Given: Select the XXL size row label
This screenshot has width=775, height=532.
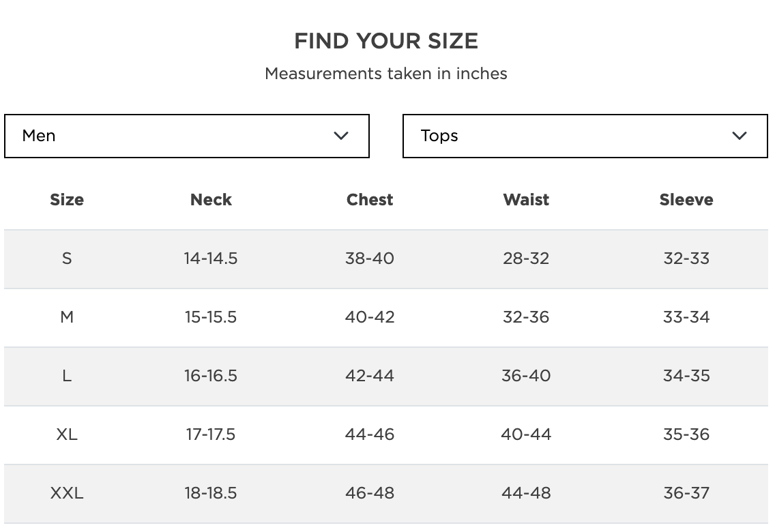Looking at the screenshot, I should click(67, 493).
